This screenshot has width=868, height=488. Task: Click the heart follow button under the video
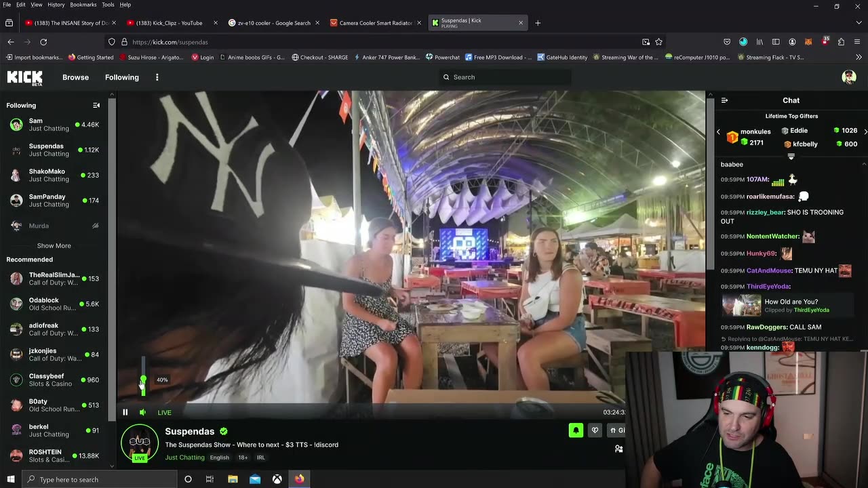(595, 430)
